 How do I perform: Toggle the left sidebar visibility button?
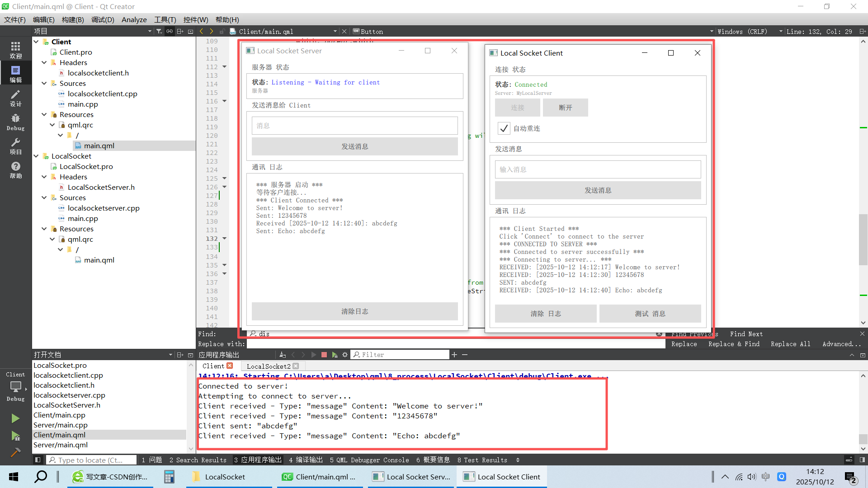click(38, 460)
